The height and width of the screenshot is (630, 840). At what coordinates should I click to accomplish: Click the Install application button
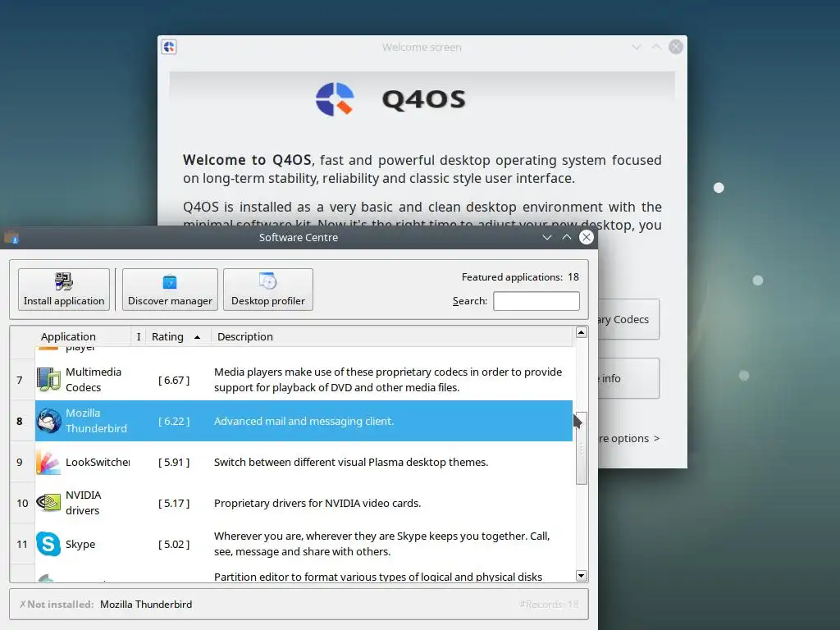(x=64, y=290)
